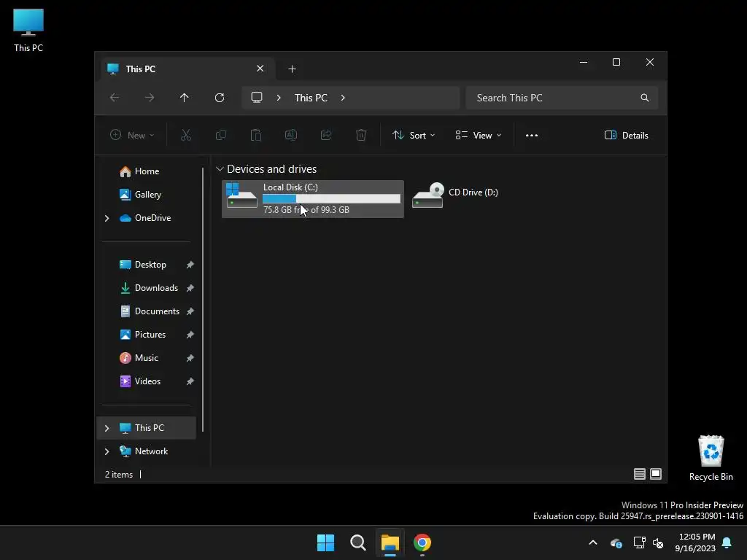
Task: Click the monitor icon in address bar
Action: point(257,98)
